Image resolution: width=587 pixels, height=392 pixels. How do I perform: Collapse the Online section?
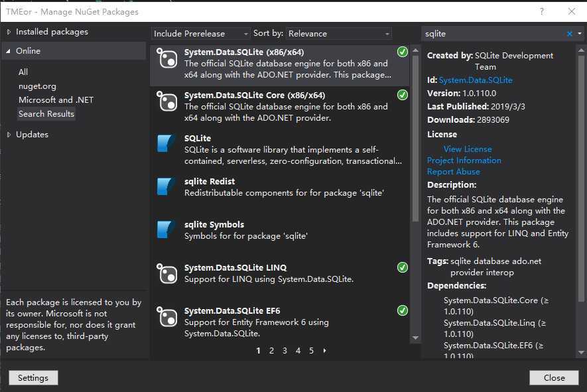click(x=8, y=51)
